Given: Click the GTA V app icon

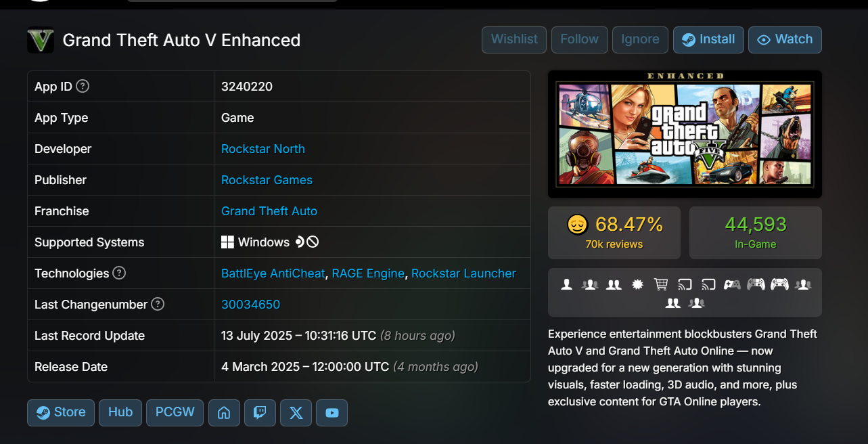Looking at the screenshot, I should click(41, 40).
